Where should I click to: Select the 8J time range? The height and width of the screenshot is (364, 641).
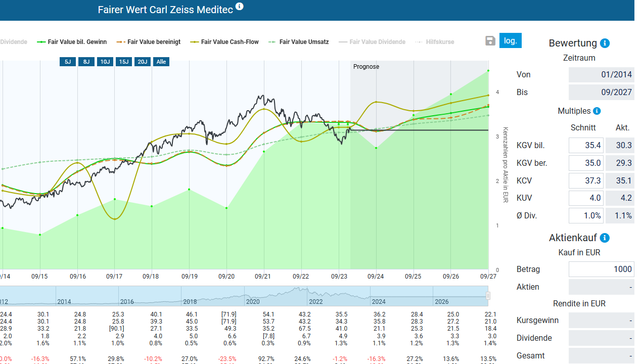(86, 62)
